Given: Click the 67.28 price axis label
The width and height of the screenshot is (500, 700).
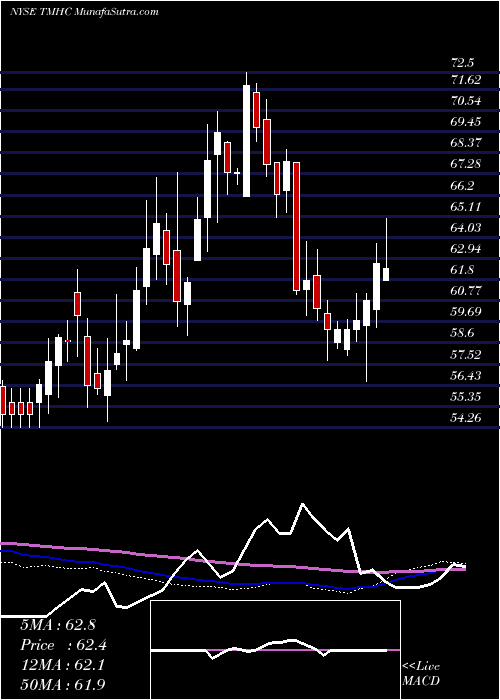Looking at the screenshot, I should click(x=466, y=164).
